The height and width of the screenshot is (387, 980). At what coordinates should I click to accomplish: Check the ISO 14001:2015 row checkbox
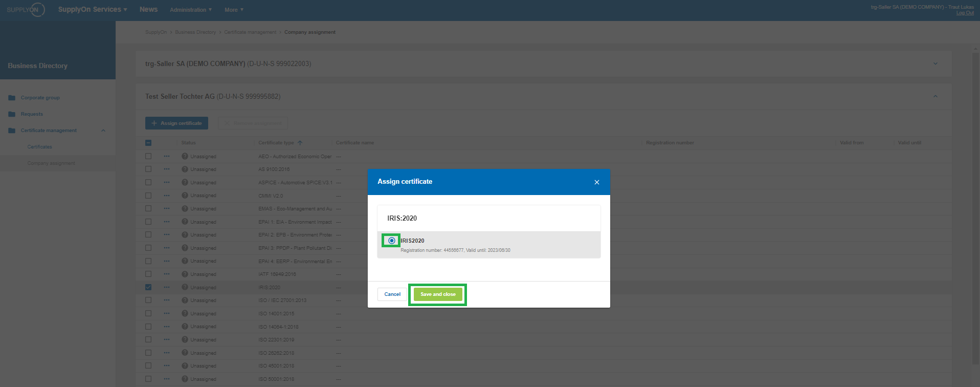tap(148, 313)
